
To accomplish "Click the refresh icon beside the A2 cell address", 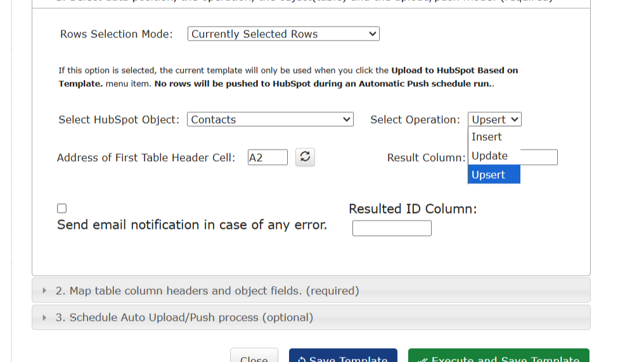I will click(x=305, y=157).
